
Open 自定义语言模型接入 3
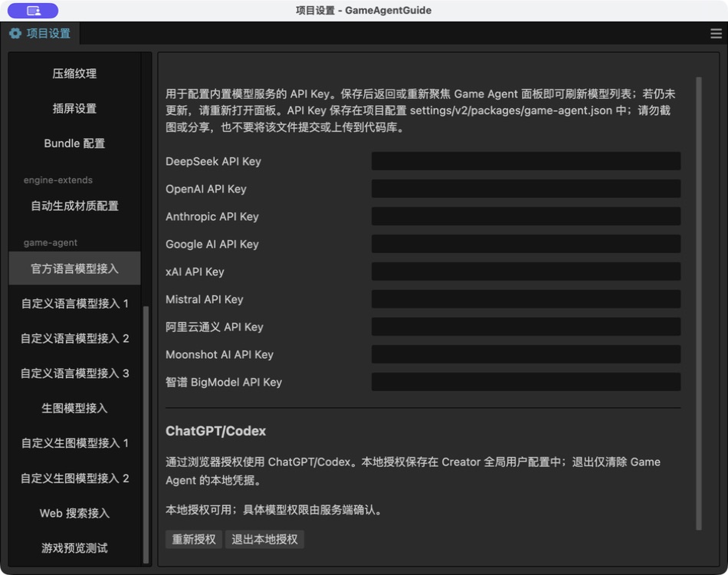coord(74,373)
